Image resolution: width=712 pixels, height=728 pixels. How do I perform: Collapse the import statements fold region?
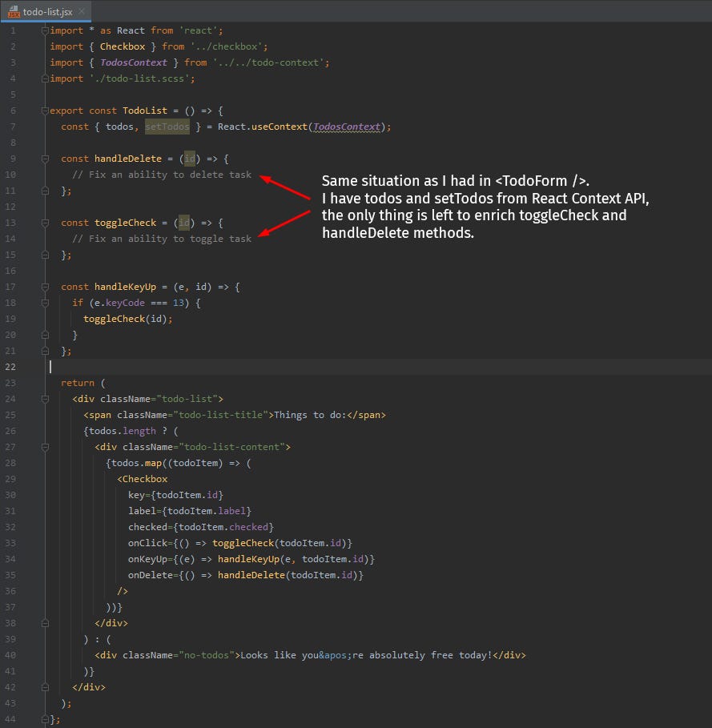pyautogui.click(x=45, y=30)
